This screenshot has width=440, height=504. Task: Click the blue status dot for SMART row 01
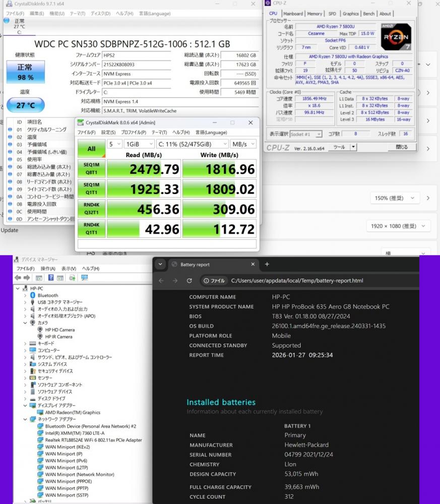click(10, 130)
